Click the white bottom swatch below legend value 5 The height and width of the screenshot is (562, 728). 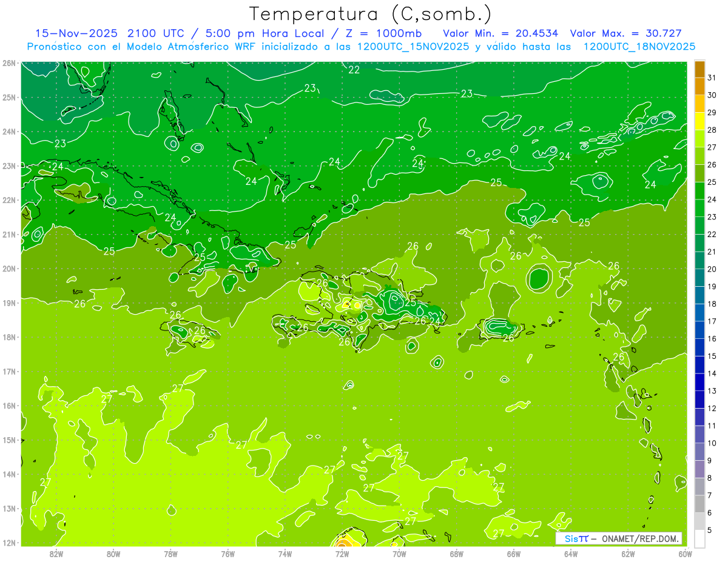pos(699,538)
